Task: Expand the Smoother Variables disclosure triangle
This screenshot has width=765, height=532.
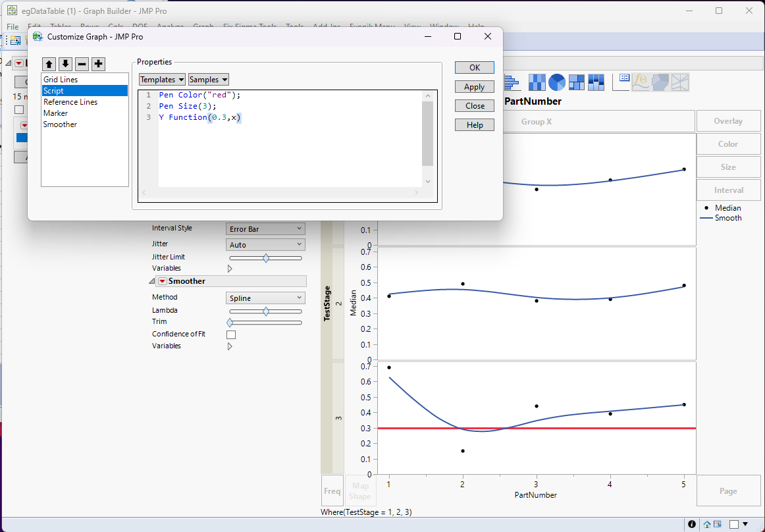Action: click(230, 346)
